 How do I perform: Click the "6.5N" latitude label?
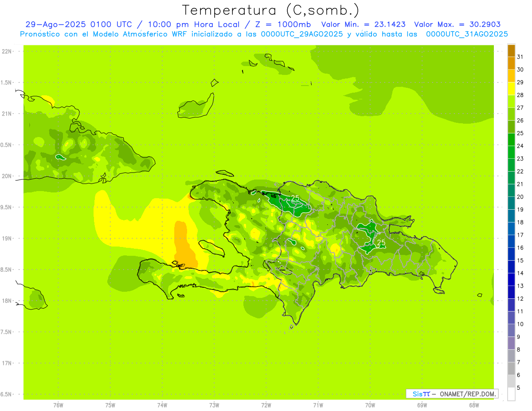click(x=7, y=394)
